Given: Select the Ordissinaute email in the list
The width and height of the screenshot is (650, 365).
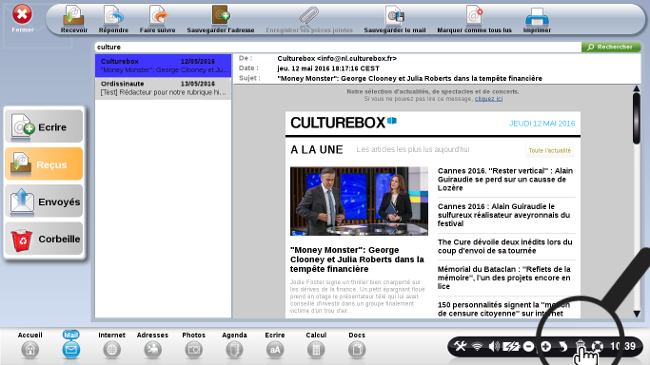Looking at the screenshot, I should [x=163, y=88].
